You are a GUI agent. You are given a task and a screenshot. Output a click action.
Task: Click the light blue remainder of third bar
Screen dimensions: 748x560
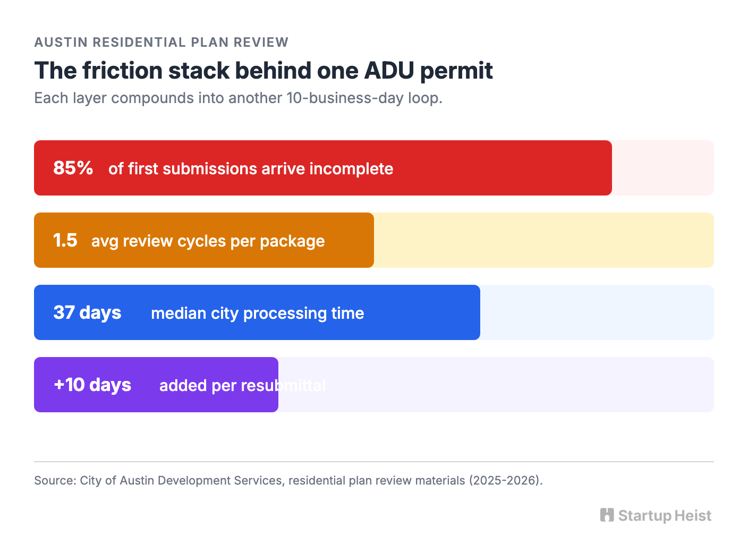pyautogui.click(x=597, y=312)
